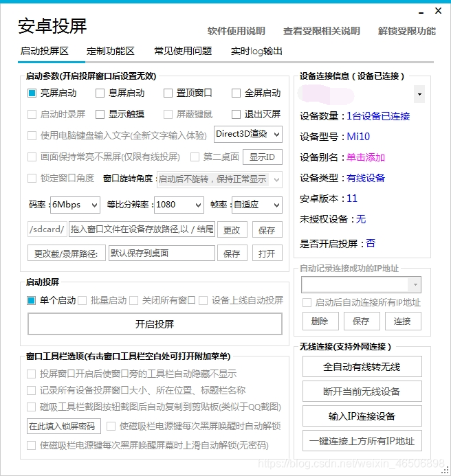
Task: Open the 定制功能区 tab
Action: [x=111, y=51]
